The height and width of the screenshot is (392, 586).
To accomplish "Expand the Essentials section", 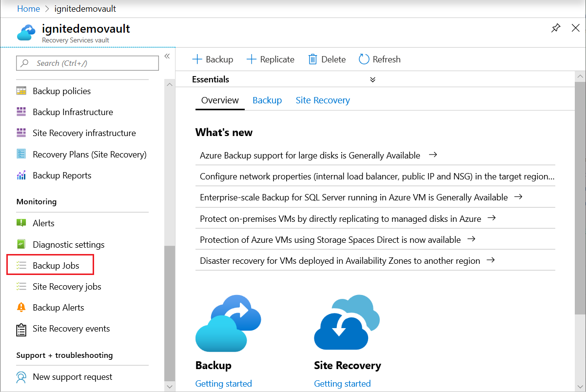I will (x=372, y=79).
